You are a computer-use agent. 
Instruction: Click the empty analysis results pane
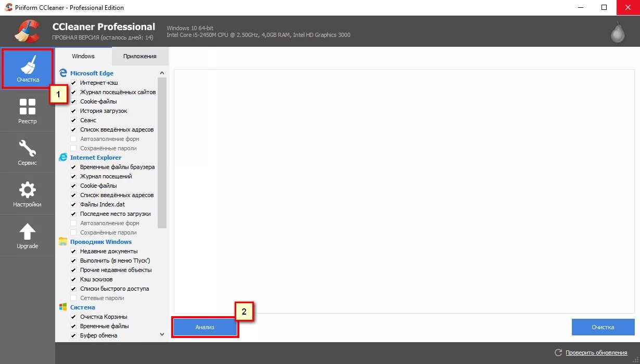click(x=404, y=191)
